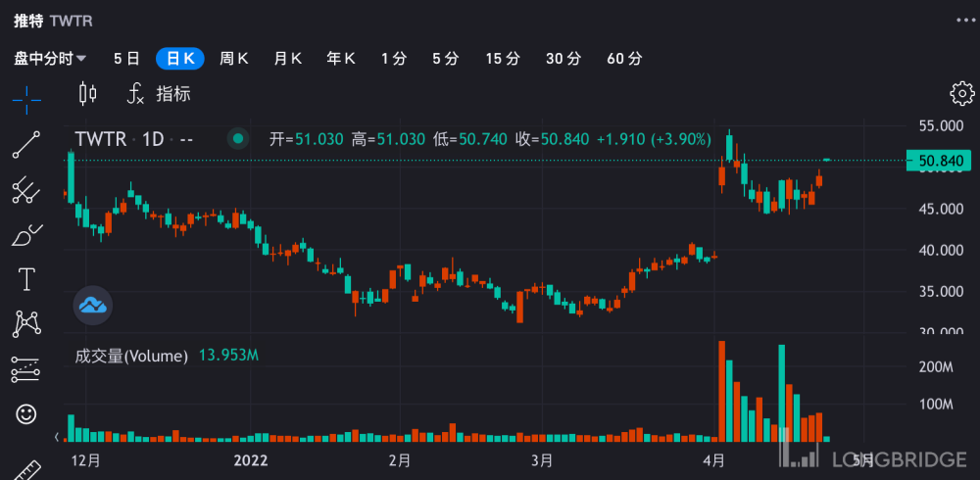The height and width of the screenshot is (480, 980).
Task: Switch to the 年K tab
Action: click(341, 59)
